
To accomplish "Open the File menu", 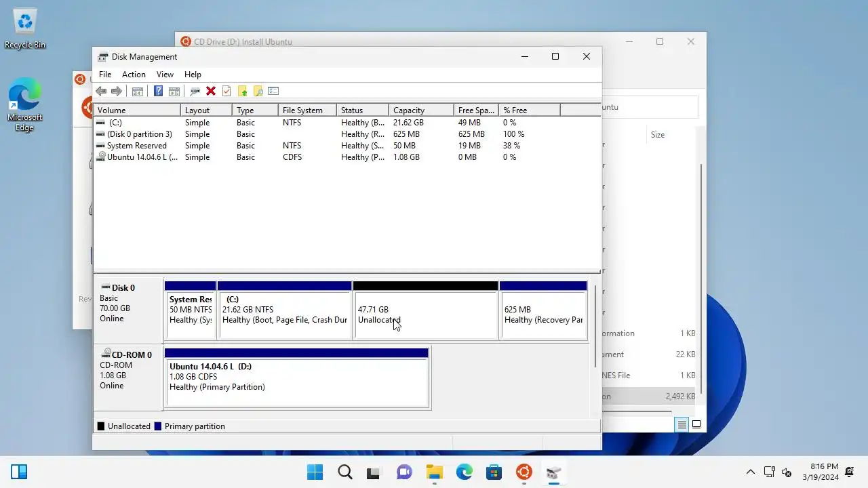I will pos(105,74).
